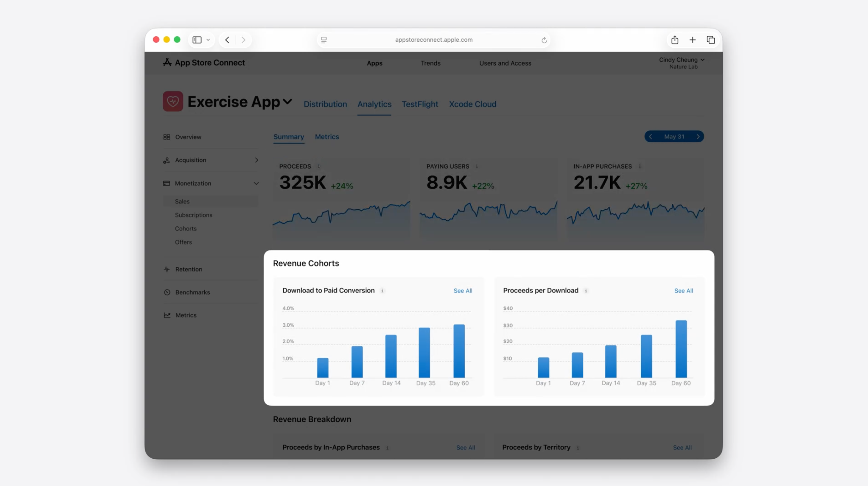Collapse the Monetization sidebar section
The width and height of the screenshot is (868, 486).
256,183
